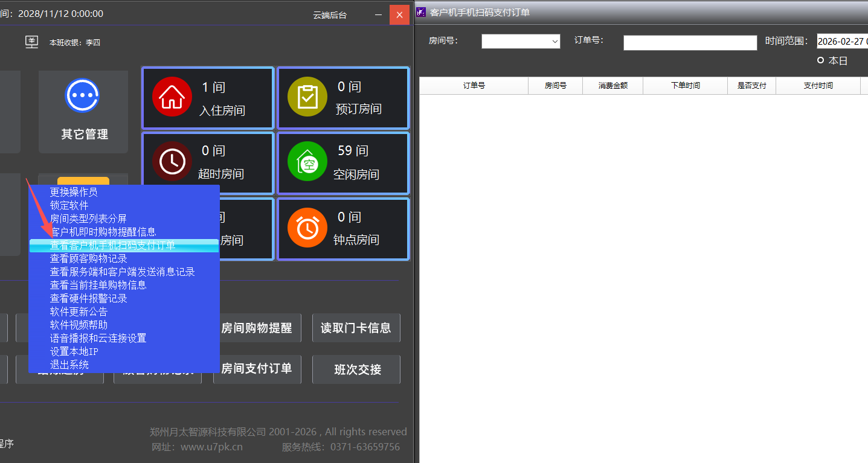The width and height of the screenshot is (868, 463).
Task: Click the app icon in 客户机手机扫码支付订单 title bar
Action: tap(421, 12)
